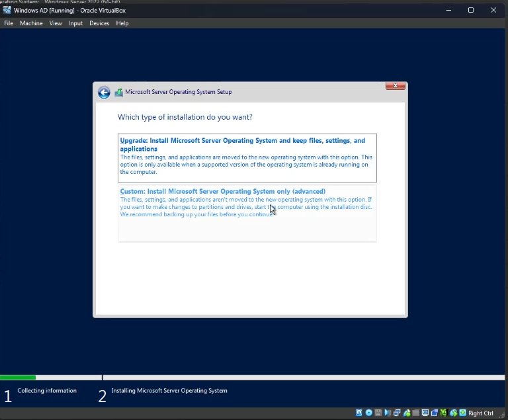
Task: Open the Devices menu
Action: pos(99,23)
